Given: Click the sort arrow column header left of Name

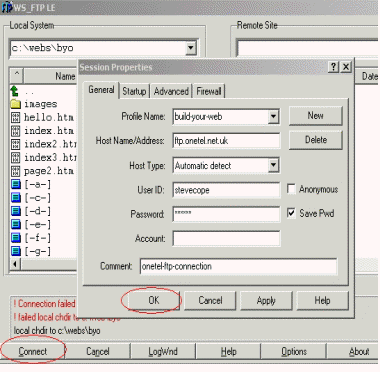Looking at the screenshot, I should coord(17,76).
